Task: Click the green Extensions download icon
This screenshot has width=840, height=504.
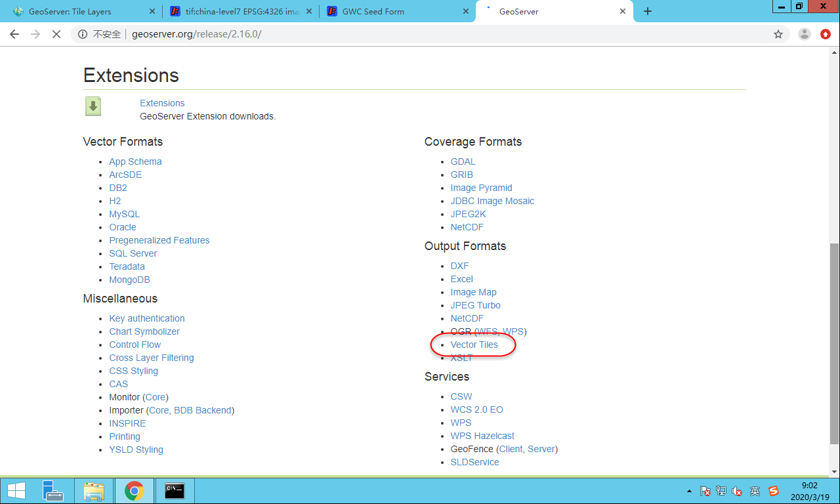Action: pyautogui.click(x=93, y=106)
